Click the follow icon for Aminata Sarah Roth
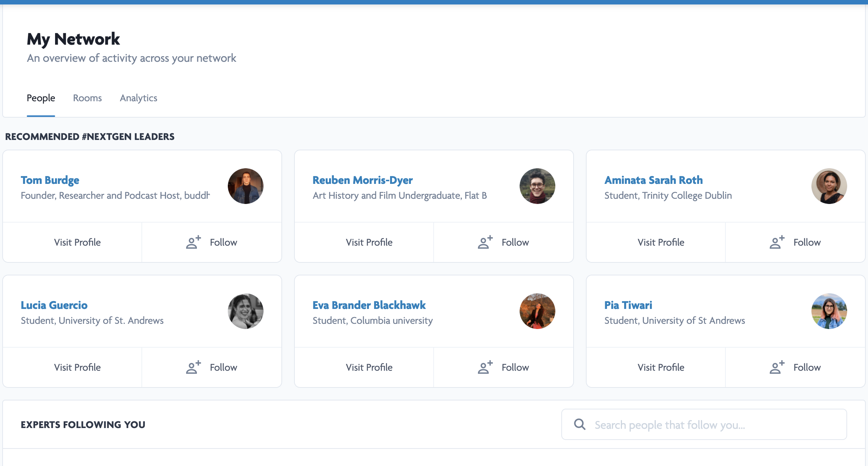 (777, 242)
